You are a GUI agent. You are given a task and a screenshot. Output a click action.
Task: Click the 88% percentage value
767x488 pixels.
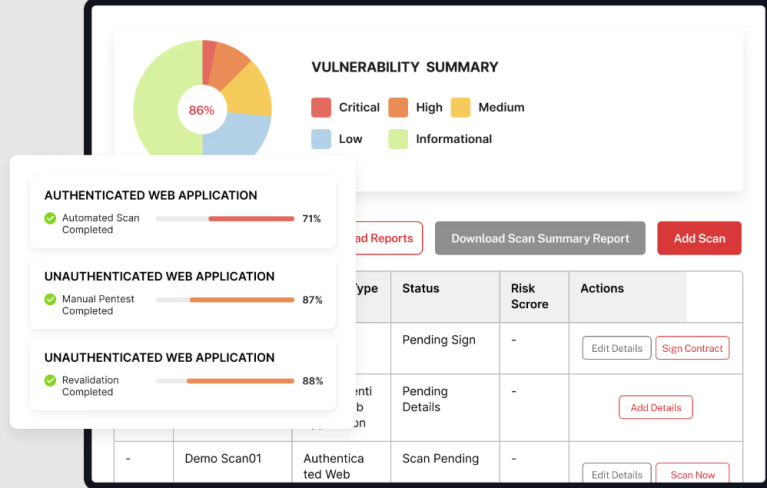click(x=313, y=381)
